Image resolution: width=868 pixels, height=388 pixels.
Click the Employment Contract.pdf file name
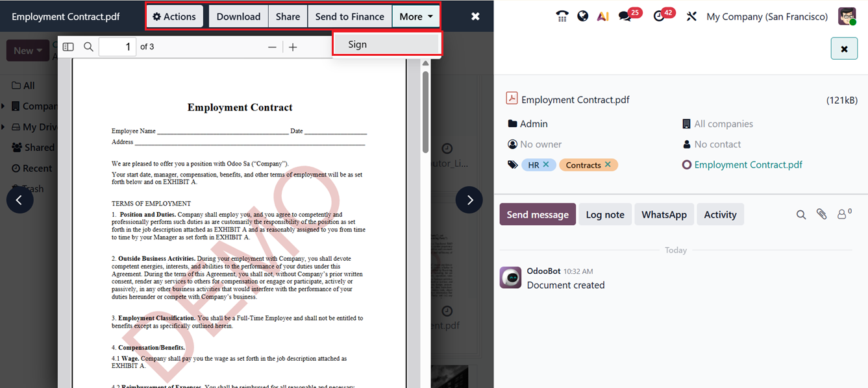point(575,100)
